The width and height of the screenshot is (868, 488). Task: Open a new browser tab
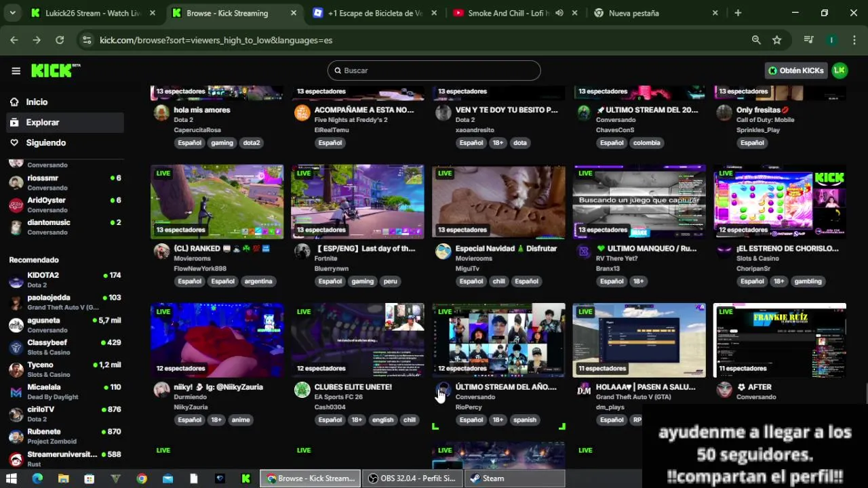[x=738, y=13]
